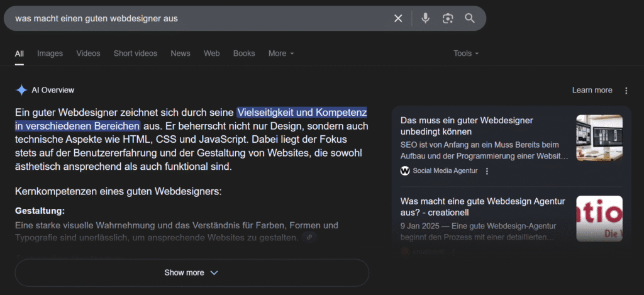Viewport: 644px width, 295px height.
Task: Open image search with the camera lens icon
Action: click(448, 18)
